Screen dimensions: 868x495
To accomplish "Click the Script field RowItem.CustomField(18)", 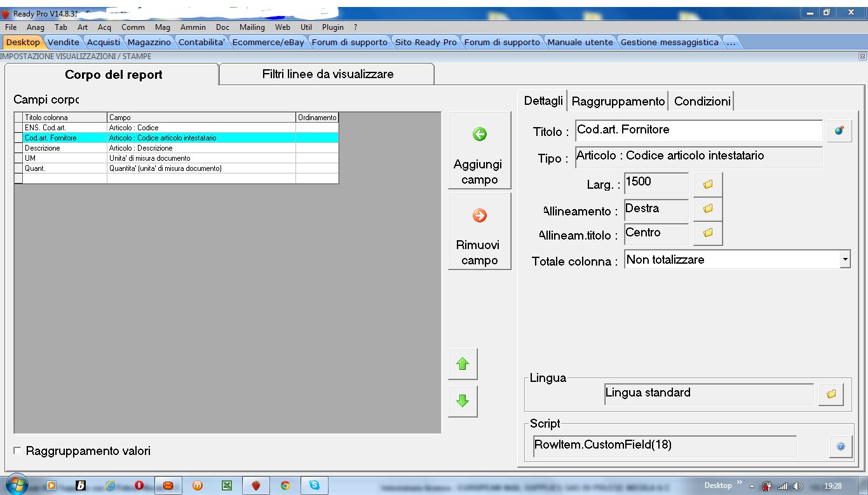I will [x=665, y=446].
